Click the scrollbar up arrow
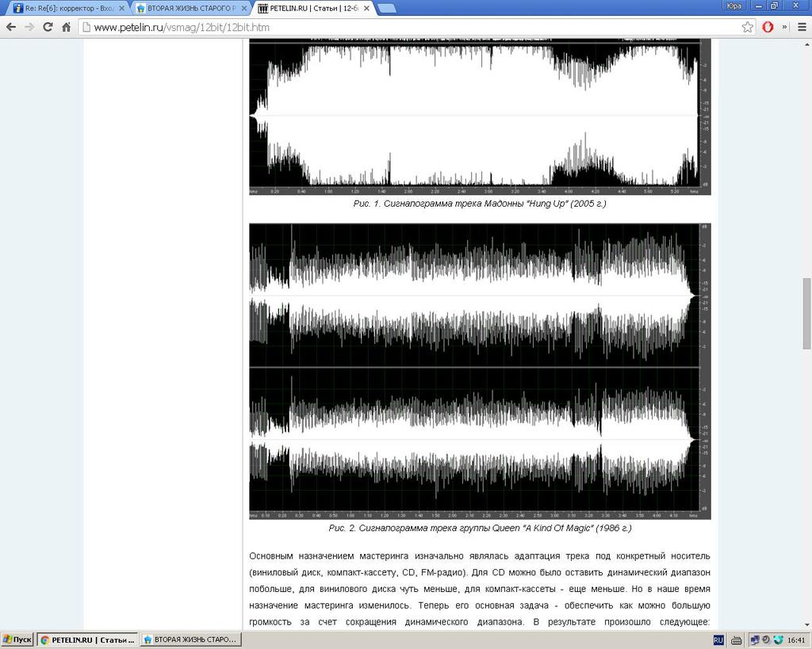 [806, 44]
